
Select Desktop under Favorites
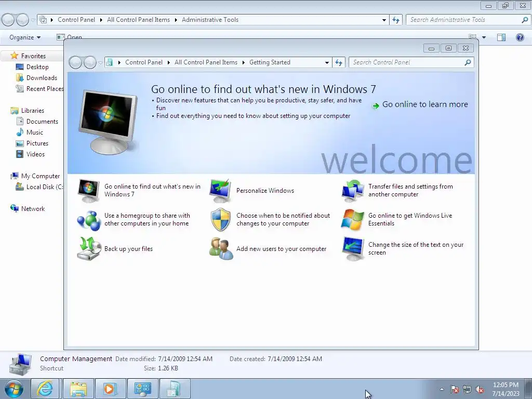(x=37, y=67)
